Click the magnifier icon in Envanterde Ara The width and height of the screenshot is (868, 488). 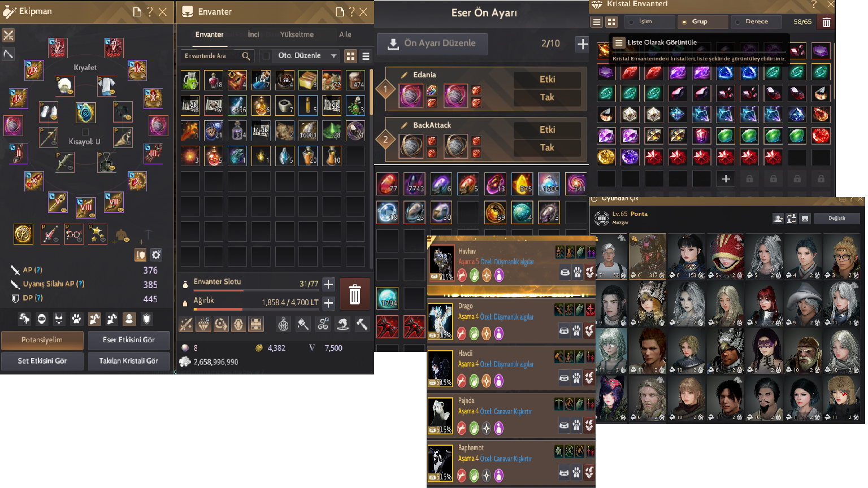[246, 56]
